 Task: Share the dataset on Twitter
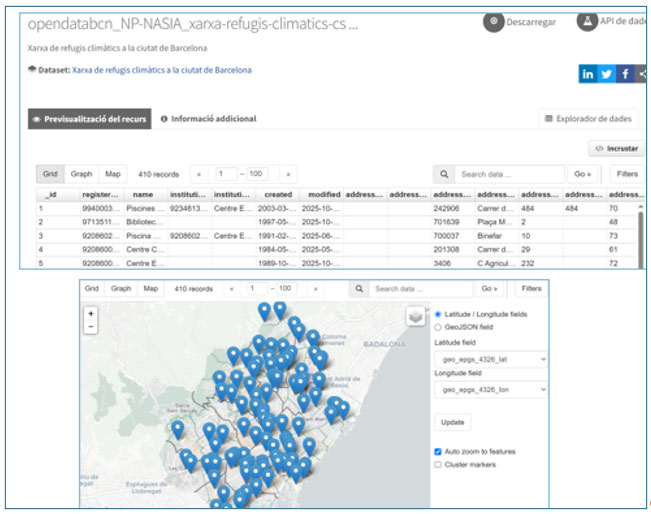(x=606, y=74)
